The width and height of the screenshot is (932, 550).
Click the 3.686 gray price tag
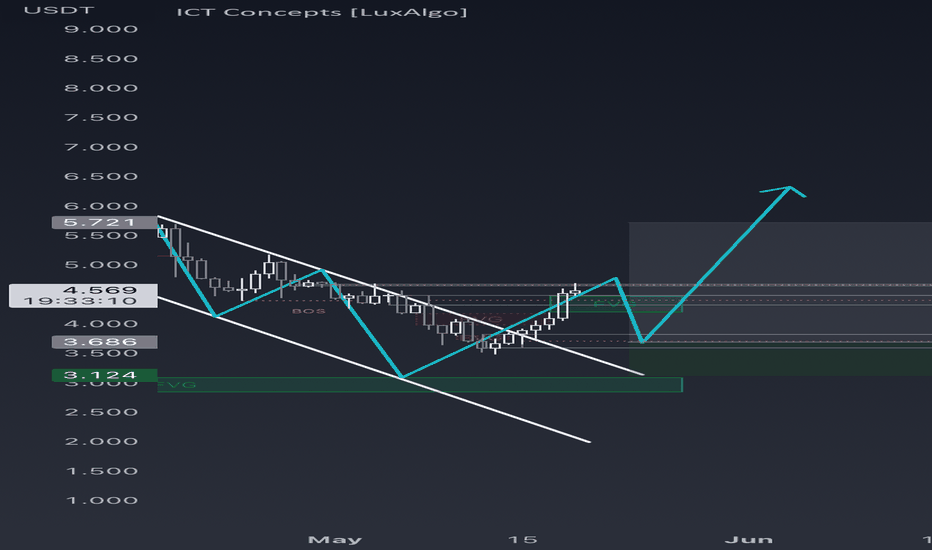[x=105, y=342]
